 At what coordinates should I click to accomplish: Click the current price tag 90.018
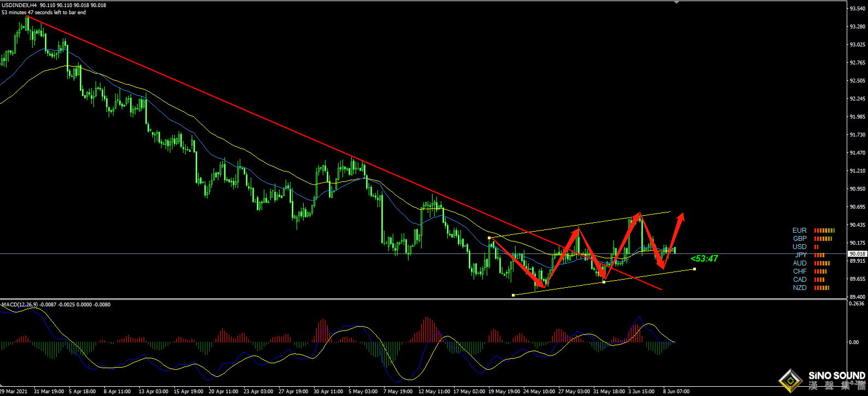pyautogui.click(x=857, y=254)
